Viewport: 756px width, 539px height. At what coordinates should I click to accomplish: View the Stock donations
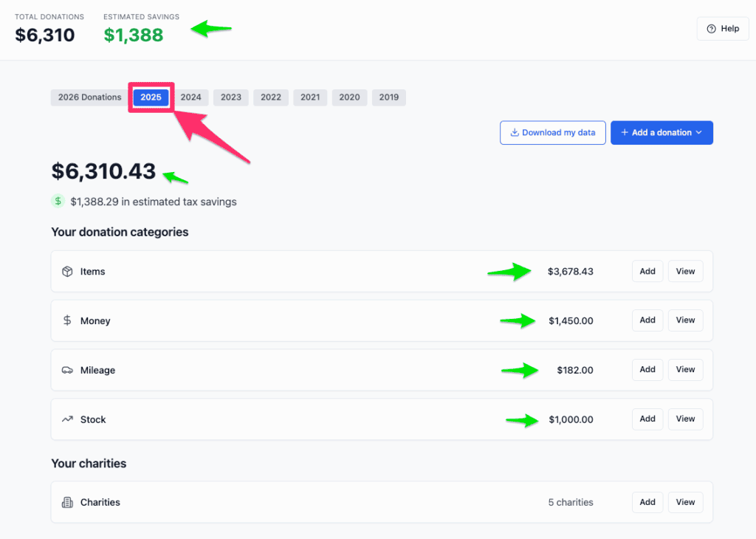click(685, 419)
